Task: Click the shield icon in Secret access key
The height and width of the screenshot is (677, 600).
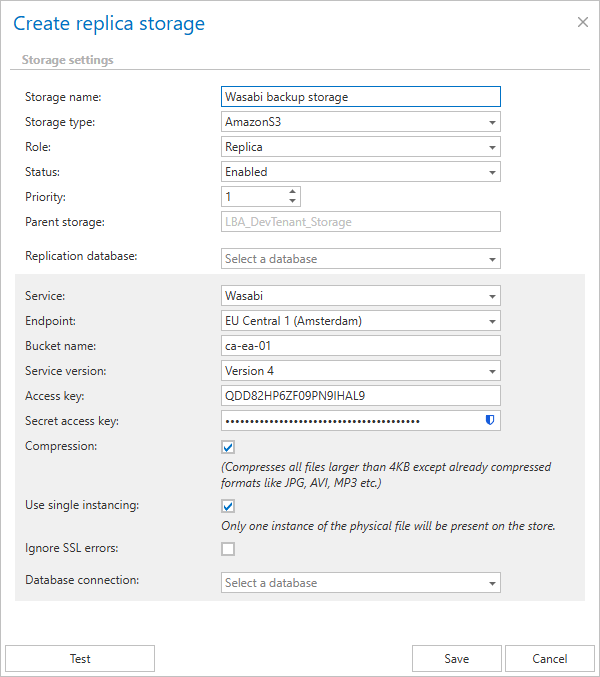Action: [490, 421]
